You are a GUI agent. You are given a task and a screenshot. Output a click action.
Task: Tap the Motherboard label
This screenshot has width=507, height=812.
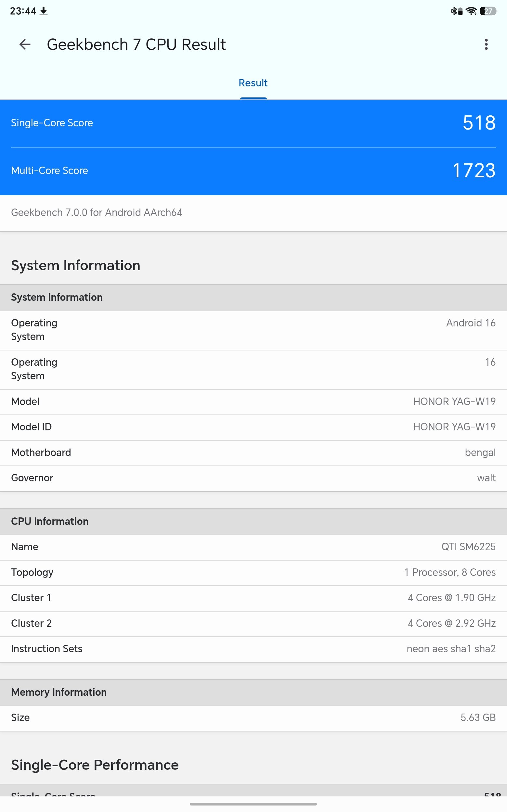[x=41, y=452]
